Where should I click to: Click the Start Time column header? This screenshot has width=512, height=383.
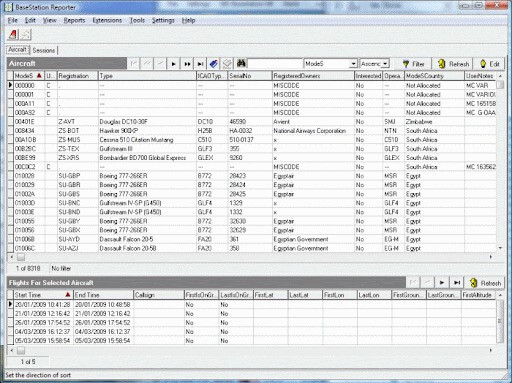pos(43,295)
